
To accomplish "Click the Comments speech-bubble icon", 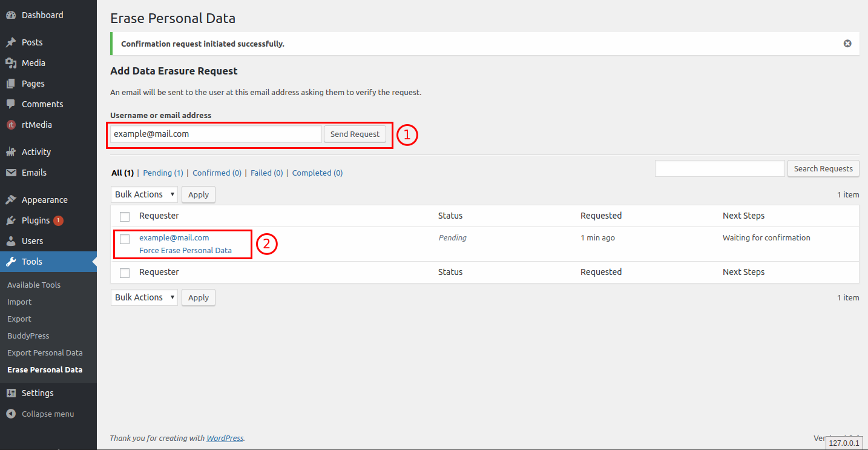I will click(10, 104).
